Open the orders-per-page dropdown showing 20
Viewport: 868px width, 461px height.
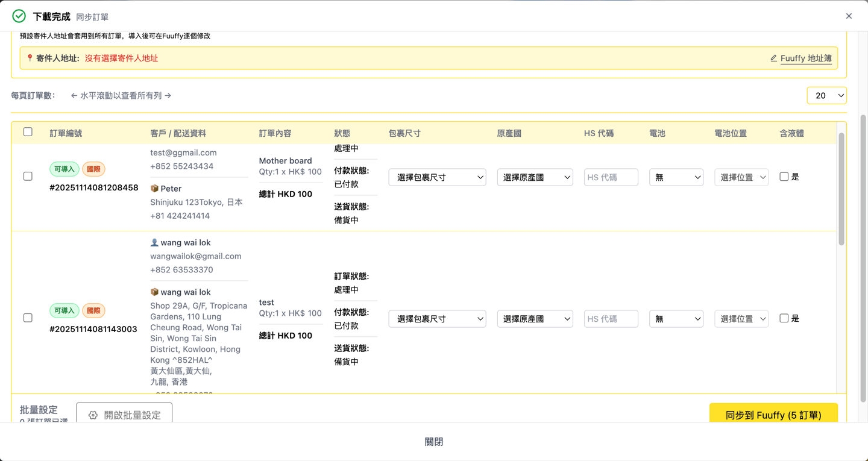[826, 96]
